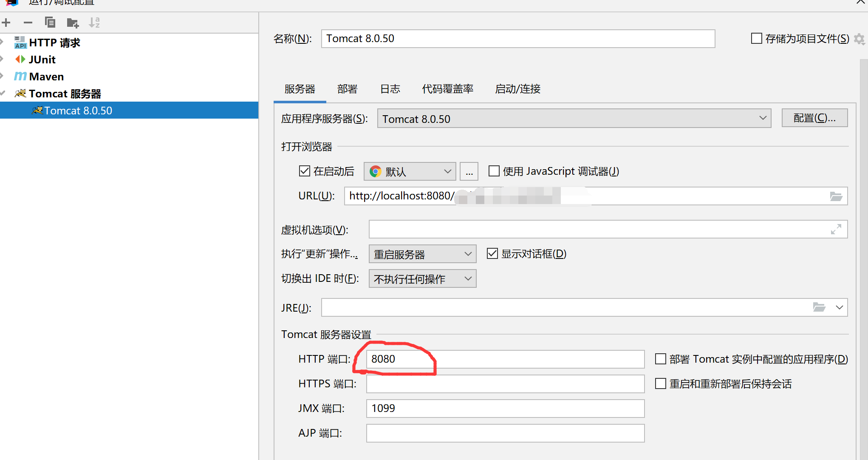Click the HTTP 端口 field with 8080
Image resolution: width=868 pixels, height=460 pixels.
tap(505, 359)
